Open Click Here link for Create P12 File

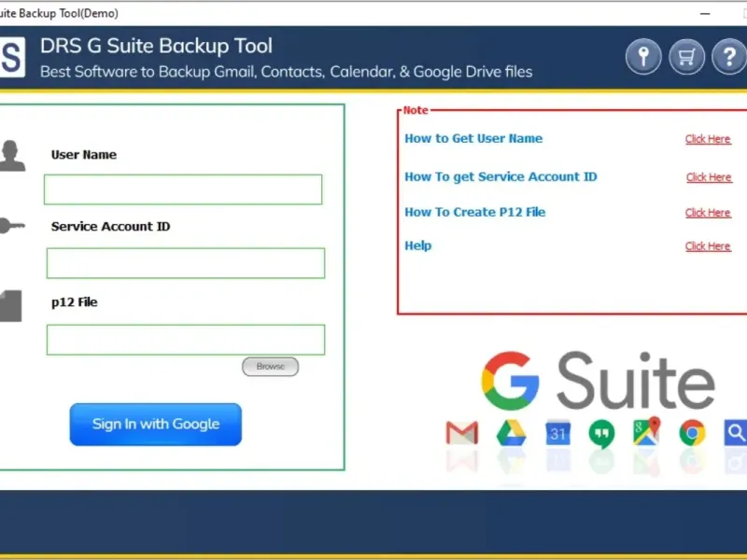click(x=708, y=213)
